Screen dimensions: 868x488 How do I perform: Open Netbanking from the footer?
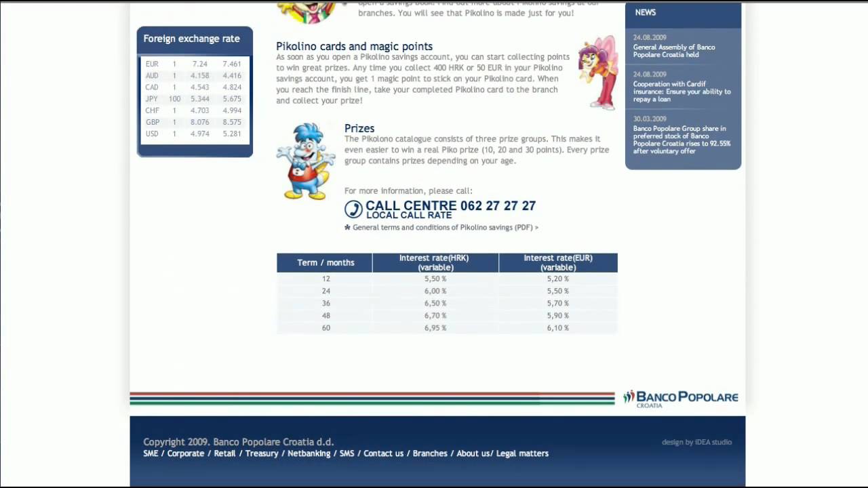[309, 453]
